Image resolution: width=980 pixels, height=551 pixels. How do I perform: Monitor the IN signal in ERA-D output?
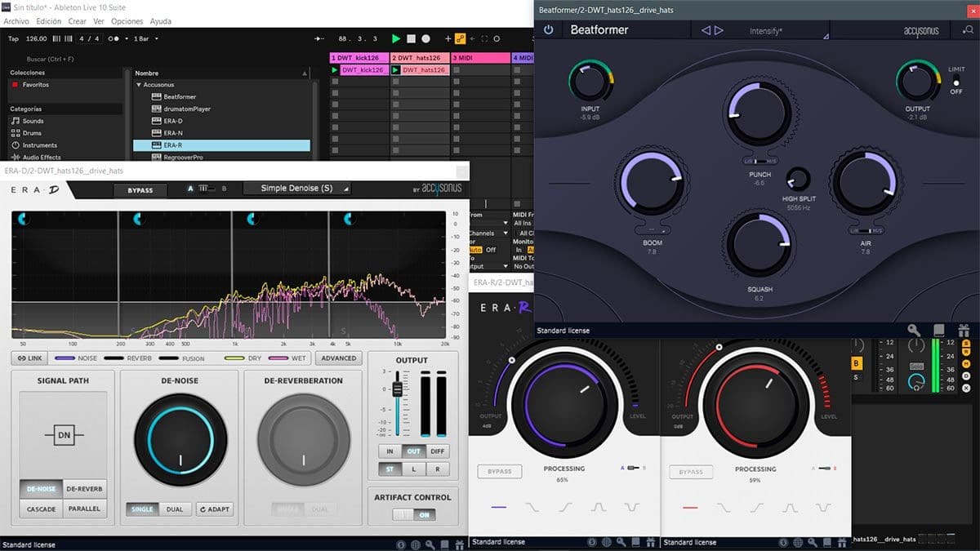point(390,451)
